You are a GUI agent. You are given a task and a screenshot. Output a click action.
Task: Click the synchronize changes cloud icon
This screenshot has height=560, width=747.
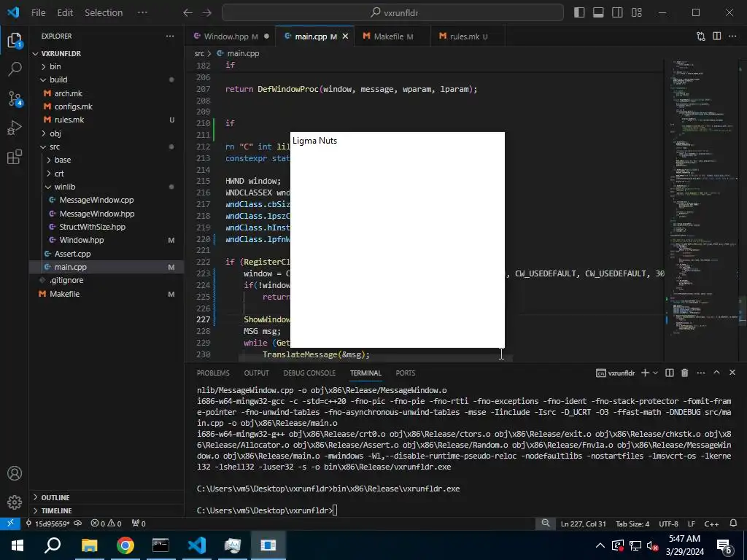tap(77, 524)
